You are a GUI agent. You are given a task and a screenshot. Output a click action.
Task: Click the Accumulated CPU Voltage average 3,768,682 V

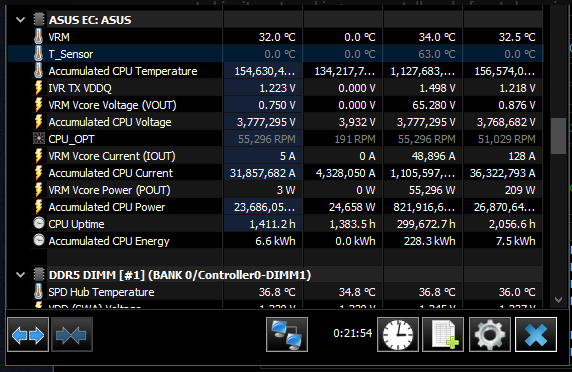[x=506, y=122]
